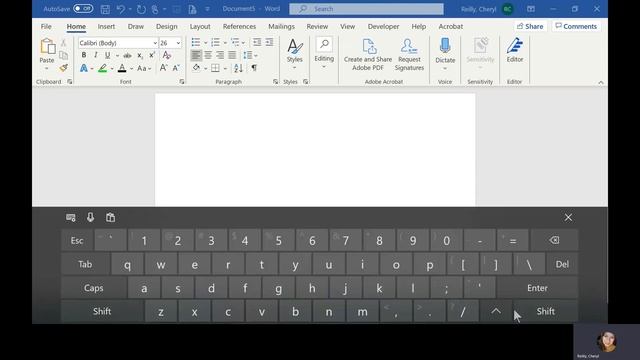
Task: Apply numbered list
Action: tap(216, 42)
